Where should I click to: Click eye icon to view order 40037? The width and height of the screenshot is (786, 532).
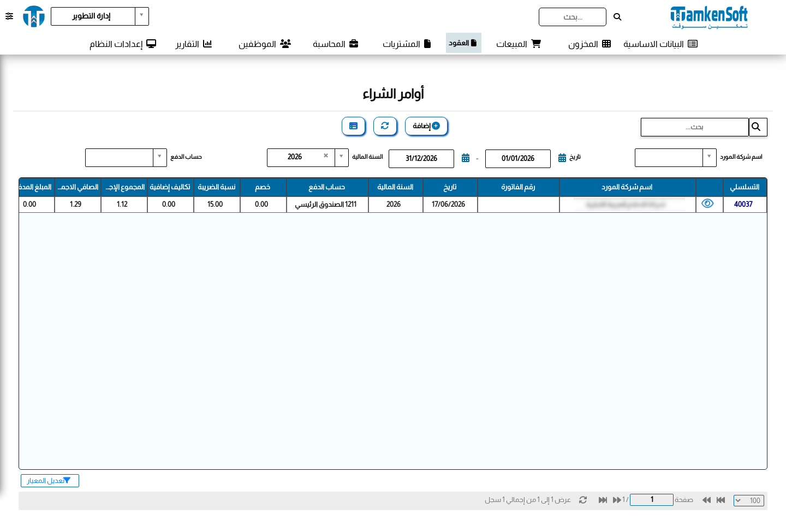click(x=707, y=204)
